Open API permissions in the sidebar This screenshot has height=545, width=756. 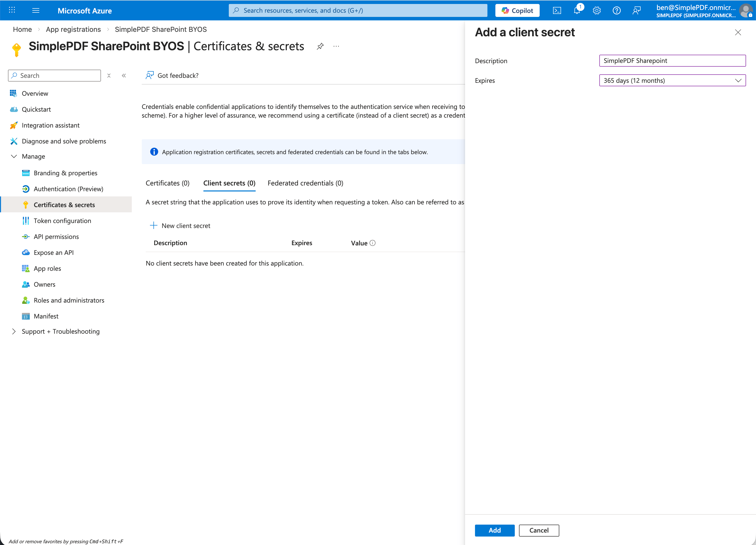tap(56, 237)
